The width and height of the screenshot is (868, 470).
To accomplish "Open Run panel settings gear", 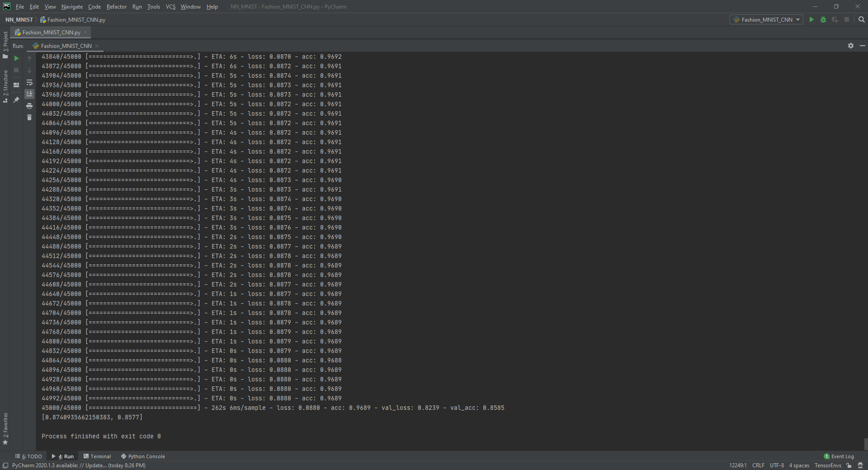I will [851, 46].
